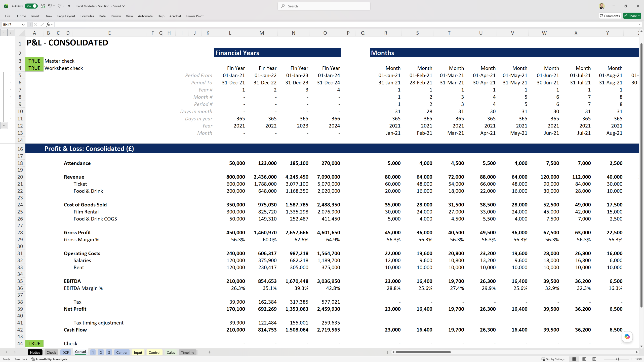Add a new sheet with plus icon
Screen dimensions: 644x362
210,352
